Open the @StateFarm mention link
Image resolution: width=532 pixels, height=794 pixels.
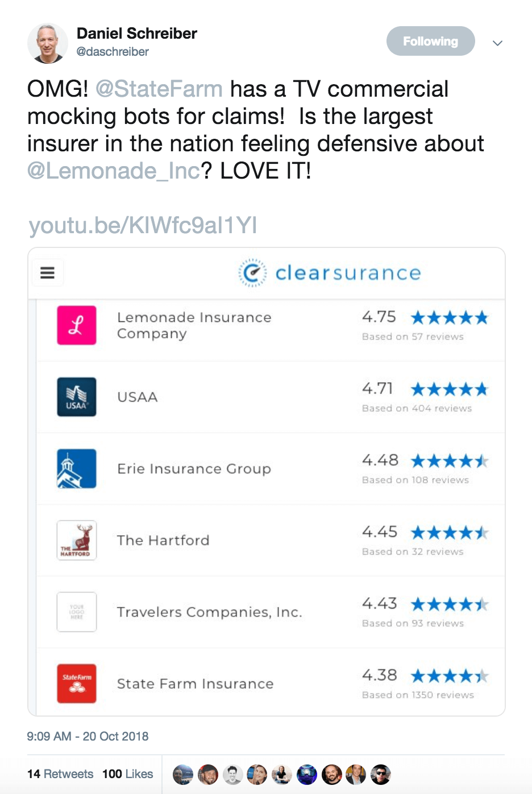pyautogui.click(x=159, y=89)
